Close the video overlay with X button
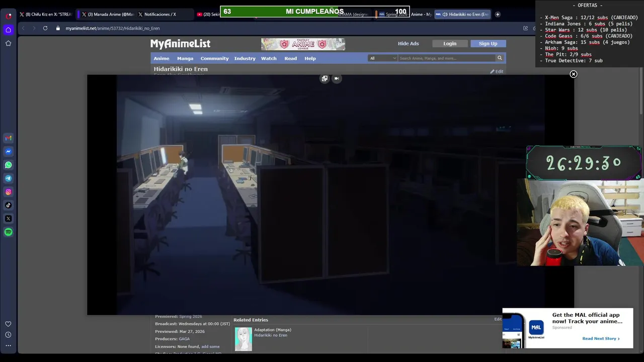 574,74
